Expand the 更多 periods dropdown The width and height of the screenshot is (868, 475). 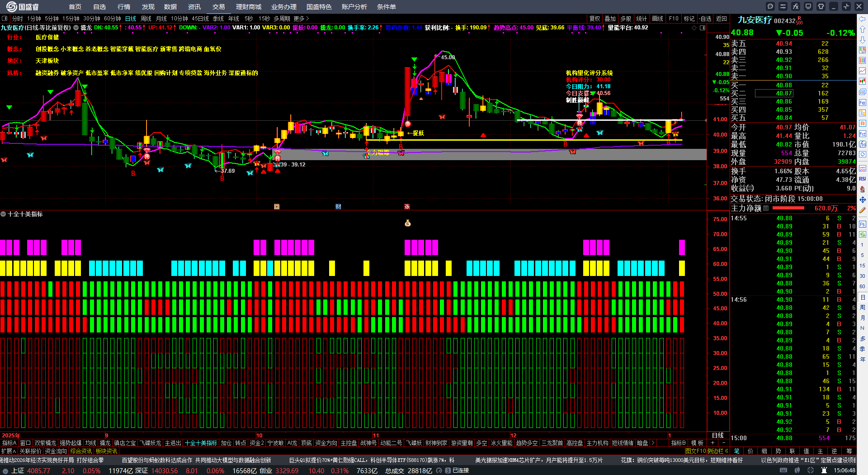[x=301, y=19]
